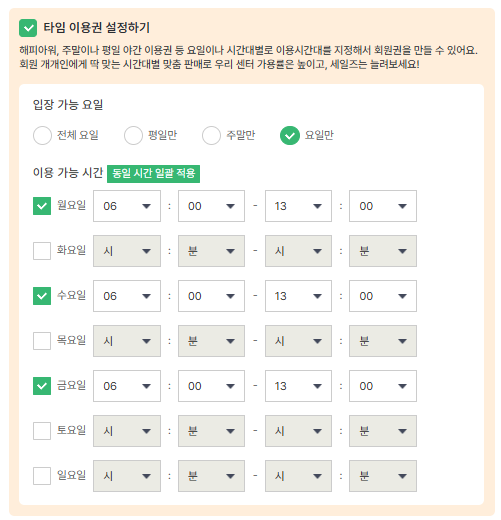This screenshot has width=501, height=520.
Task: Open 화요일 start hour 시 dropdown
Action: (127, 251)
